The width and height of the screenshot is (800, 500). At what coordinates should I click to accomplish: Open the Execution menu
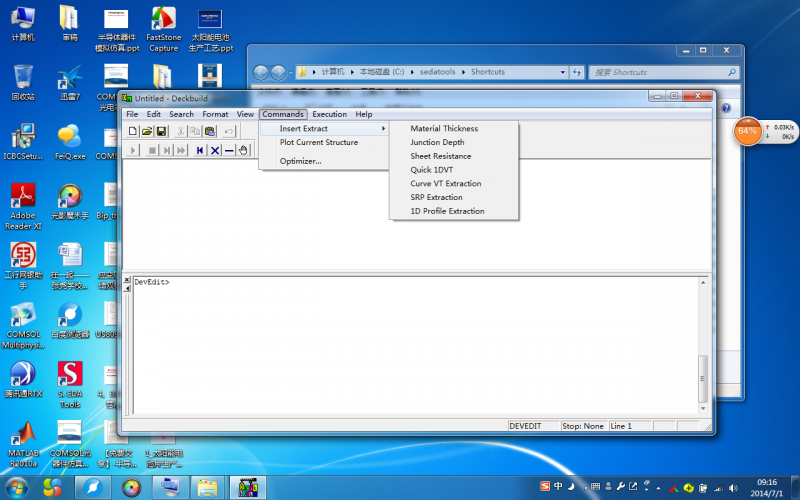coord(329,114)
